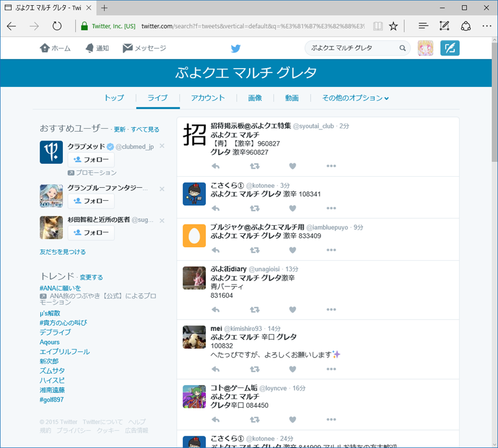Screen dimensions: 498x448
Task: Open reading view book icon
Action: pyautogui.click(x=378, y=26)
